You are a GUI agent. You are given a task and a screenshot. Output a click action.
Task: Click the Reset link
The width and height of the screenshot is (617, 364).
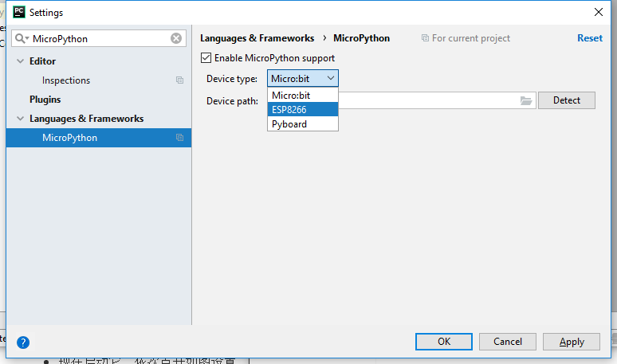point(589,38)
